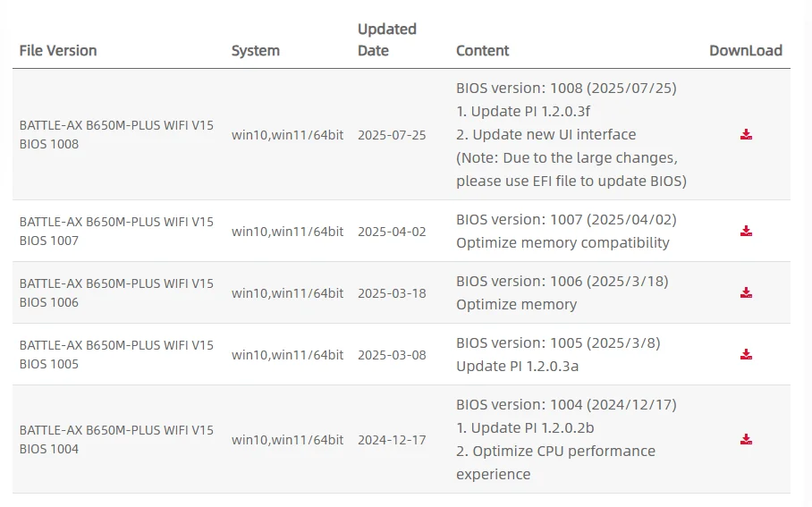
Task: Select the BATTLE-AX B650M-PLUS BIOS 1008 file name
Action: [116, 135]
